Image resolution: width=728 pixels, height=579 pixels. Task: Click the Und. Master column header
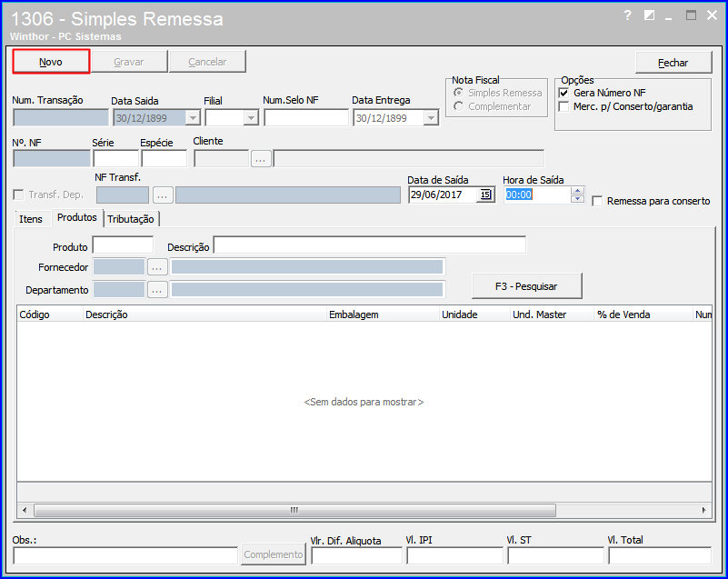(552, 314)
